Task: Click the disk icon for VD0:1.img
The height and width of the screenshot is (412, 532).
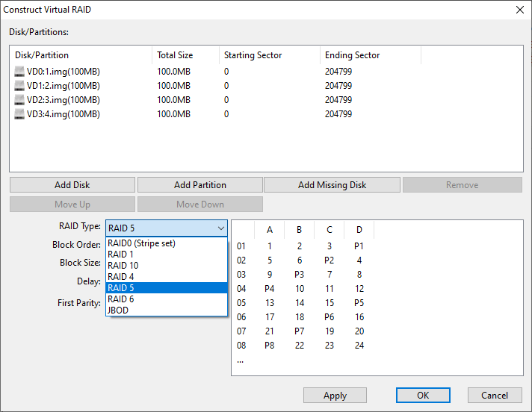Action: pyautogui.click(x=19, y=72)
